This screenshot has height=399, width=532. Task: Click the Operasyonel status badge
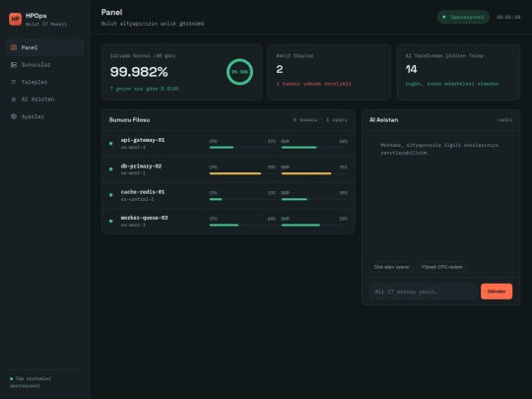(463, 17)
